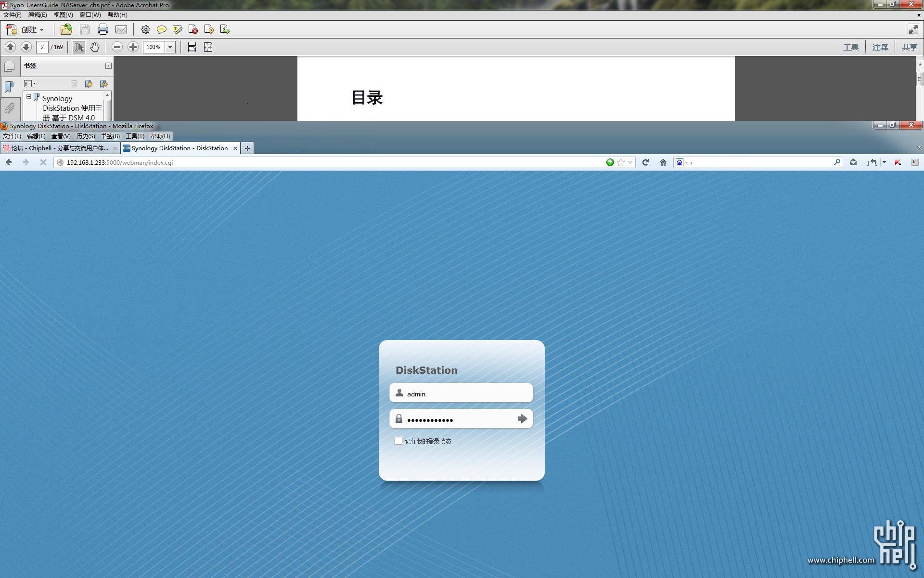
Task: Click the Fit Width scrolling icon in Acrobat
Action: (192, 47)
